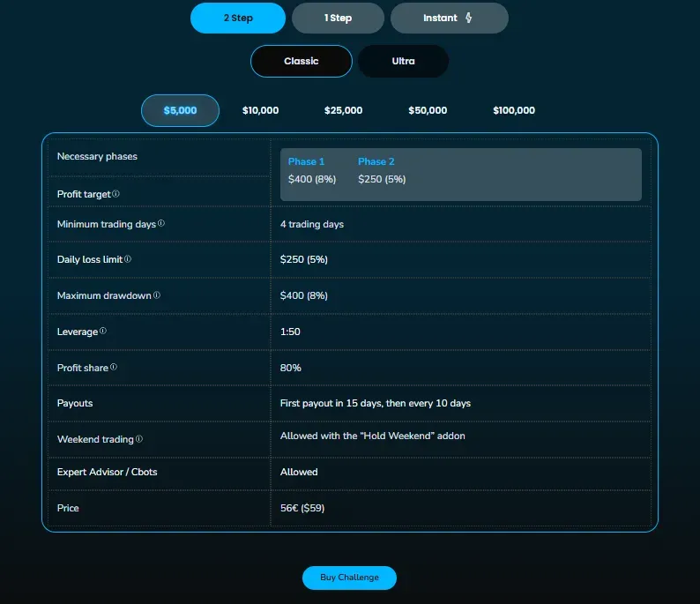This screenshot has height=604, width=700.
Task: Click the Phase 2 label
Action: point(376,161)
